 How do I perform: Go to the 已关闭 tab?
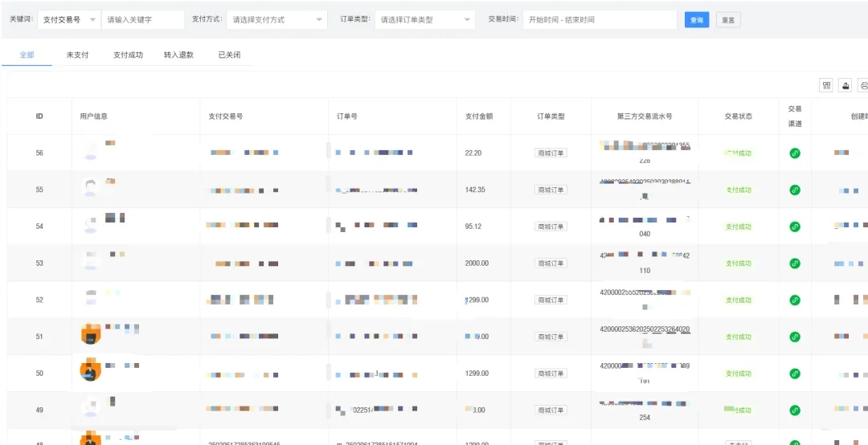(x=229, y=55)
